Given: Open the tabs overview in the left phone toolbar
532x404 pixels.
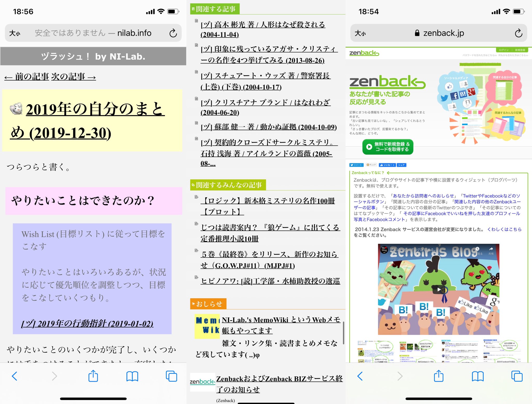Looking at the screenshot, I should pos(171,376).
